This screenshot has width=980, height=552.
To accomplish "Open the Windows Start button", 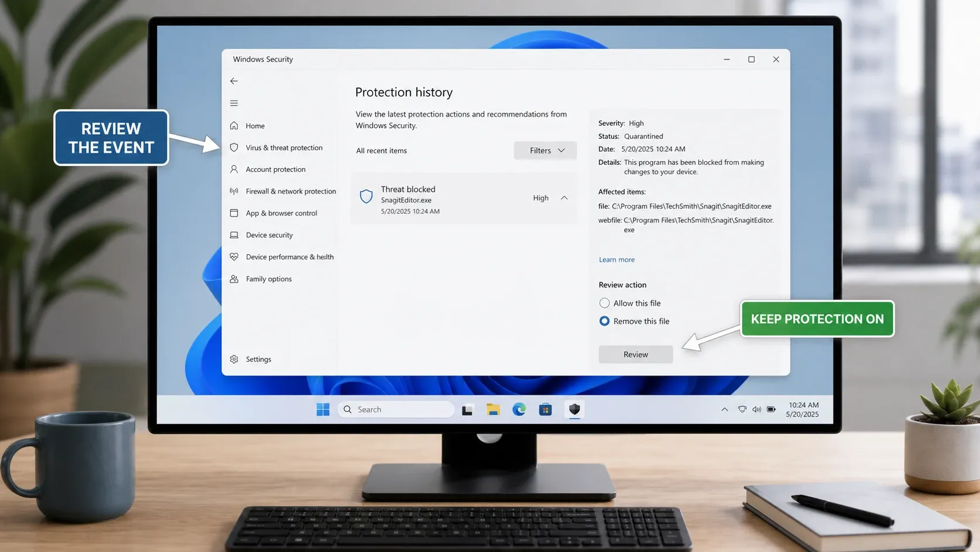I will (x=323, y=409).
